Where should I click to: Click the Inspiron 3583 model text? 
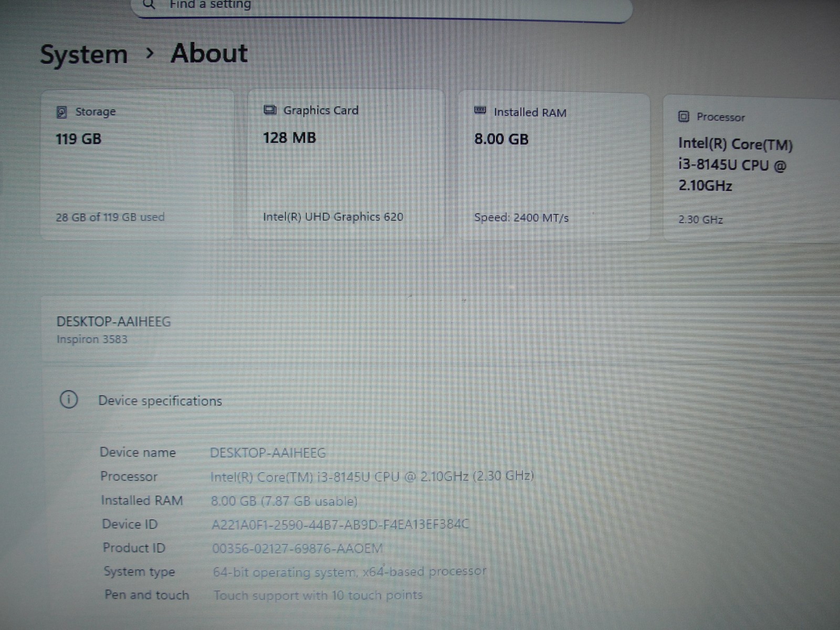pyautogui.click(x=92, y=339)
